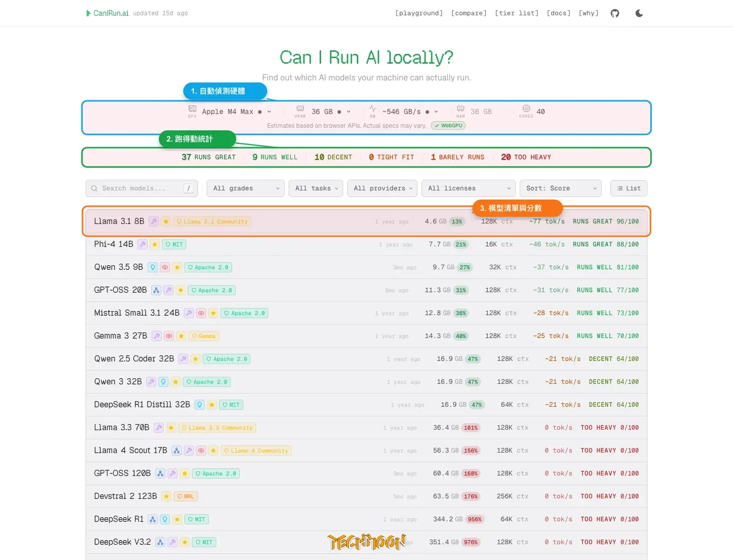Expand the Apple M4 Max GPU dropdown
Image resolution: width=733 pixels, height=560 pixels.
click(x=236, y=111)
